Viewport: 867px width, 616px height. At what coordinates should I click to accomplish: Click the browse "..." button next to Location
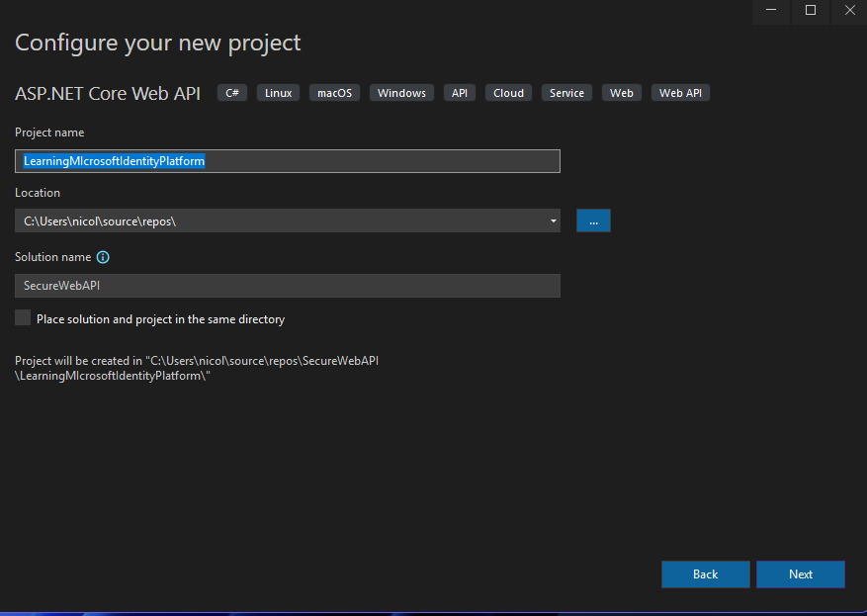[x=593, y=220]
